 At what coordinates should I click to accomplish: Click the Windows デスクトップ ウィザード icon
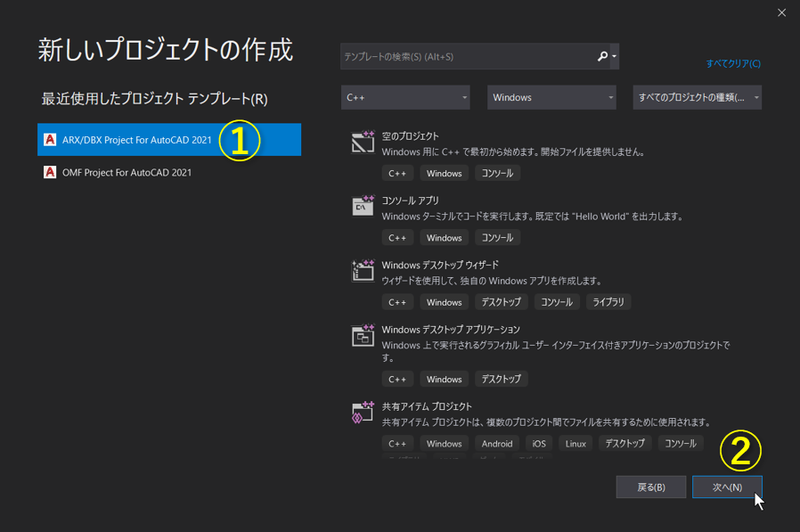[x=363, y=271]
